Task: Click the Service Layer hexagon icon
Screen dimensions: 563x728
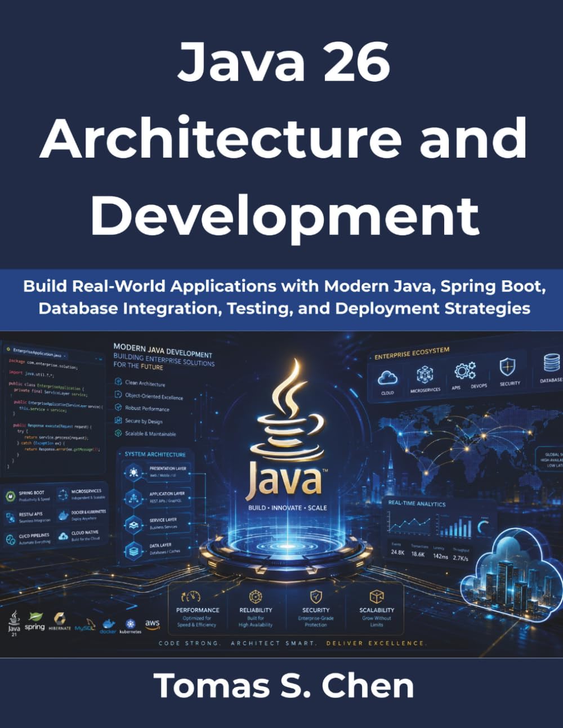Action: click(x=134, y=524)
